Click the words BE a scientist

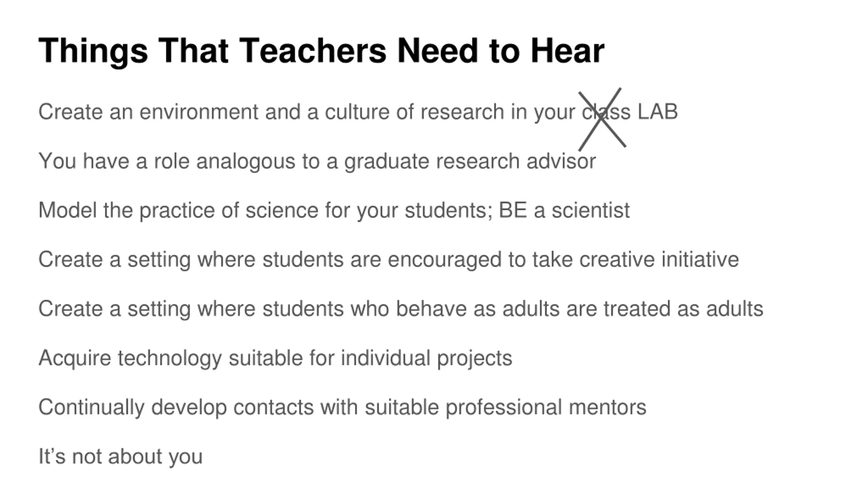point(564,210)
